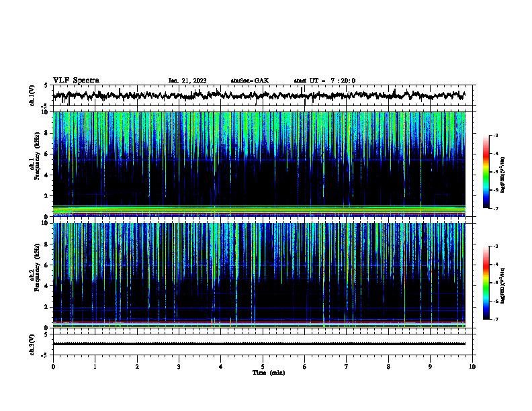Click the ch.2 spectrogram color bar

(486, 283)
